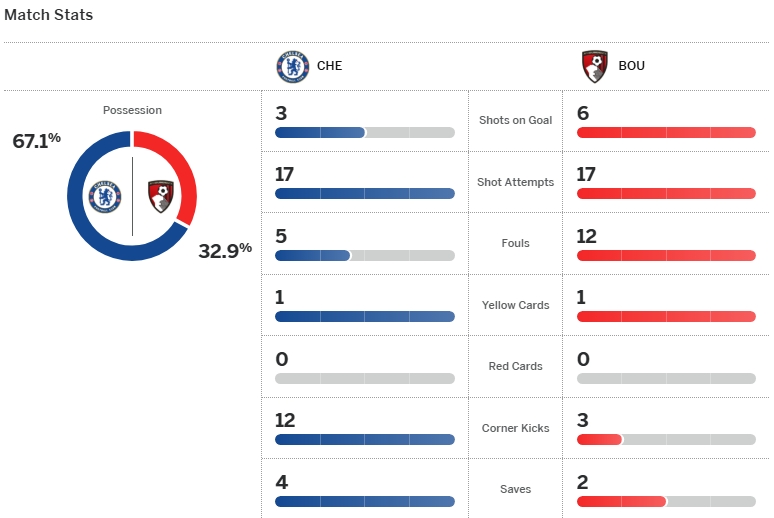The image size is (774, 518).
Task: Click the Yellow Cards label
Action: (515, 305)
